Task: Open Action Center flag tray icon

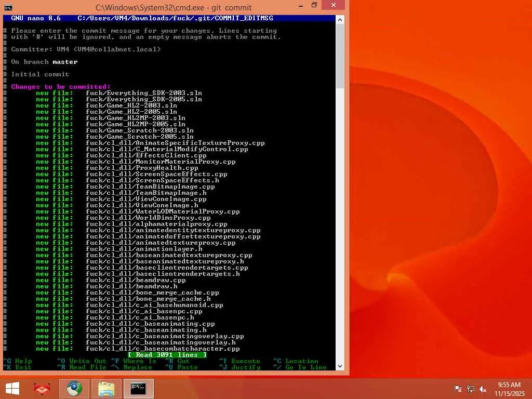Action: (458, 389)
